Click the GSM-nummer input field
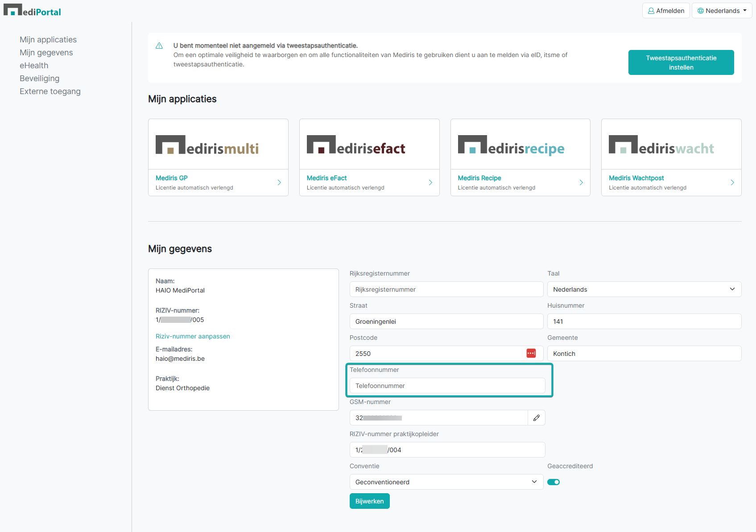 point(439,418)
